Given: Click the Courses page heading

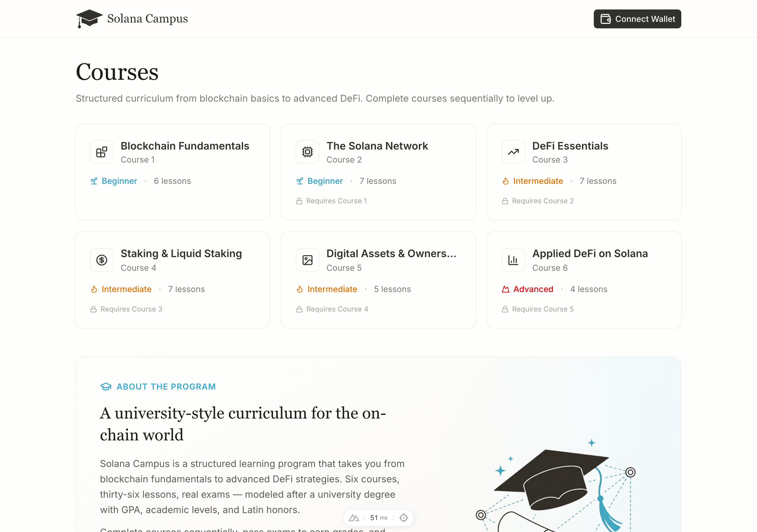Looking at the screenshot, I should (x=117, y=72).
